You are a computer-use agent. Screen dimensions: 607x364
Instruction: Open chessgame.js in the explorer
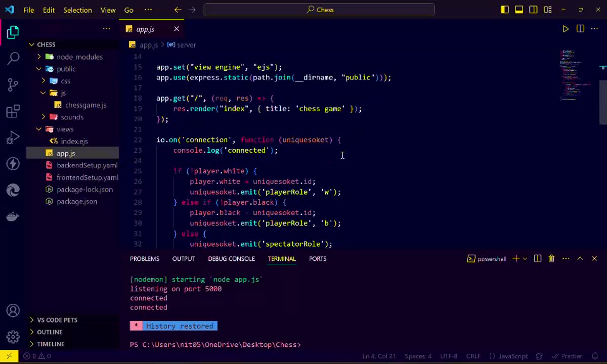point(85,105)
